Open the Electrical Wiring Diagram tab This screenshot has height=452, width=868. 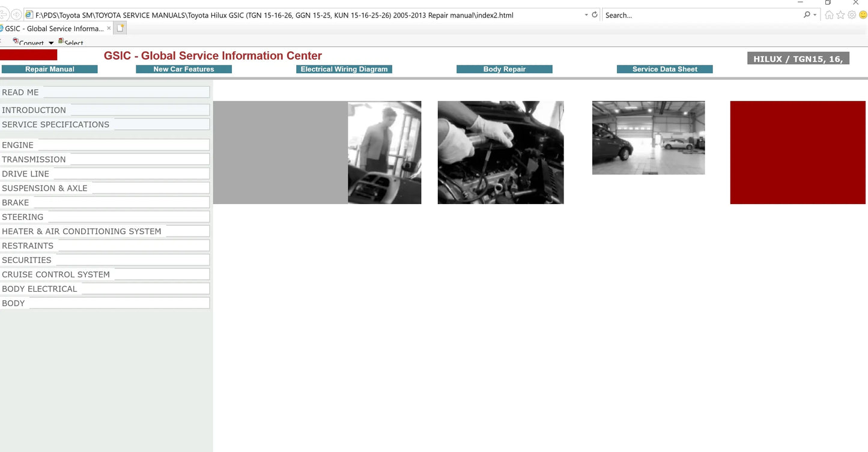344,69
